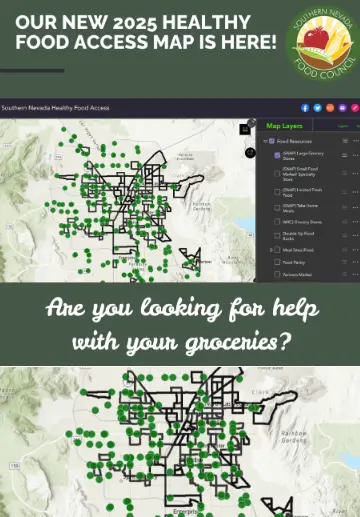This screenshot has width=360, height=517.
Task: Click the black square map widget button
Action: pyautogui.click(x=245, y=129)
